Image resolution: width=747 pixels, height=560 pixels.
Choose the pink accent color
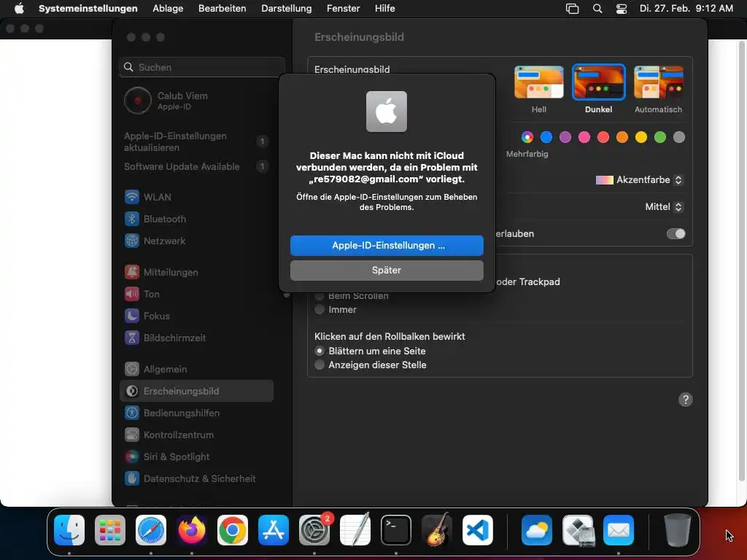(584, 138)
